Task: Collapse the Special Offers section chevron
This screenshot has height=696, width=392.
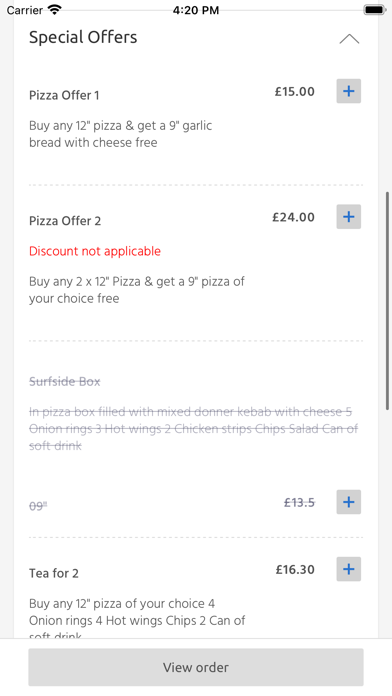Action: (x=349, y=39)
